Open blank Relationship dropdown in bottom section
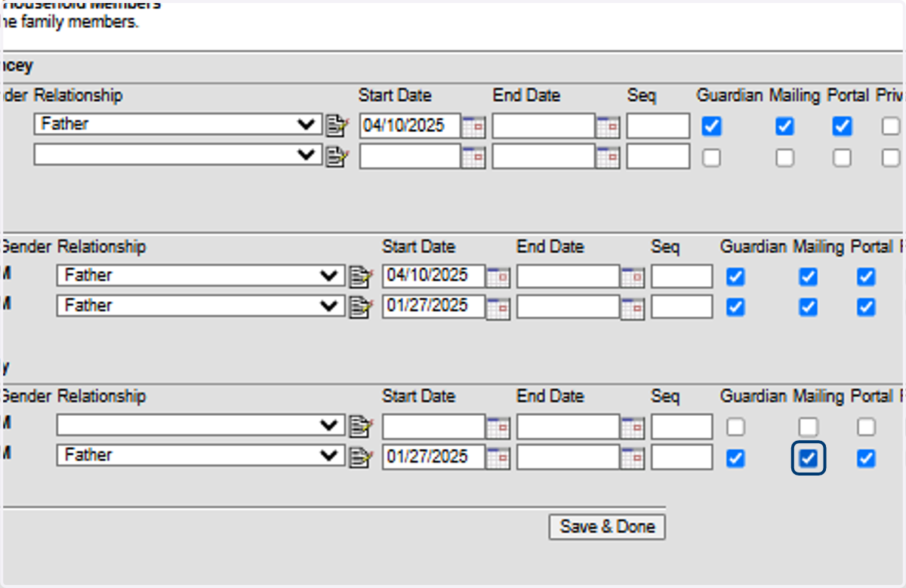The image size is (906, 588). (x=201, y=426)
